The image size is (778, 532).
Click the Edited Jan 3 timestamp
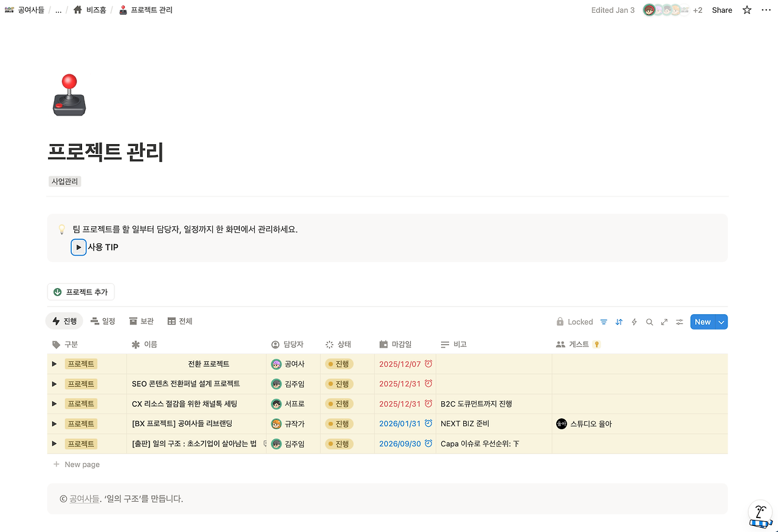(613, 10)
